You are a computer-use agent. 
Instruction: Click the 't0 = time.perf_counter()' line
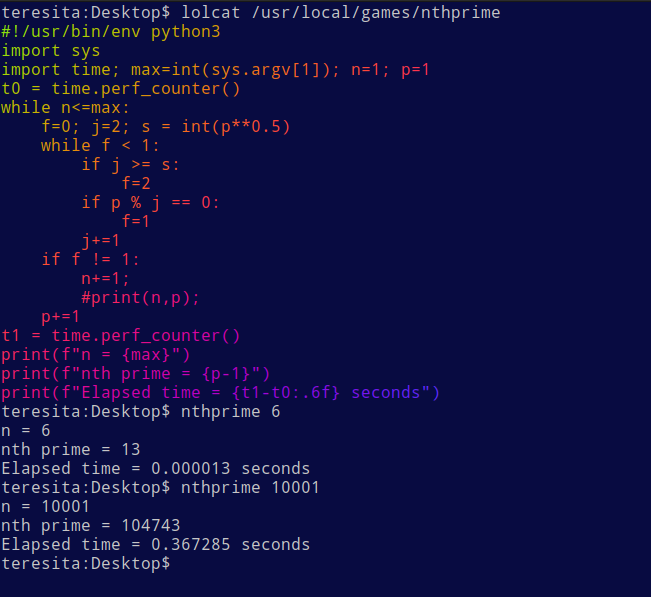point(120,89)
